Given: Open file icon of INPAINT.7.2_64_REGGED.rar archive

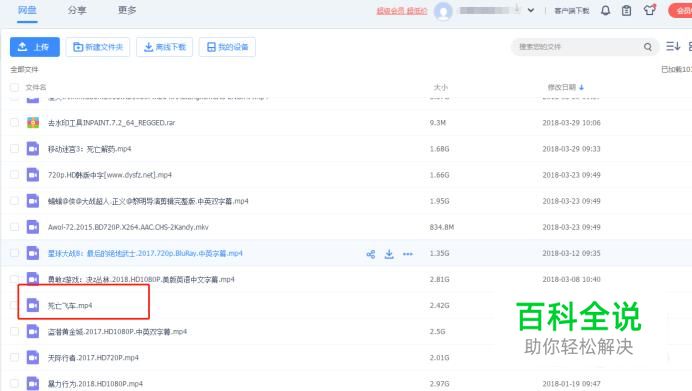Looking at the screenshot, I should pyautogui.click(x=33, y=123).
